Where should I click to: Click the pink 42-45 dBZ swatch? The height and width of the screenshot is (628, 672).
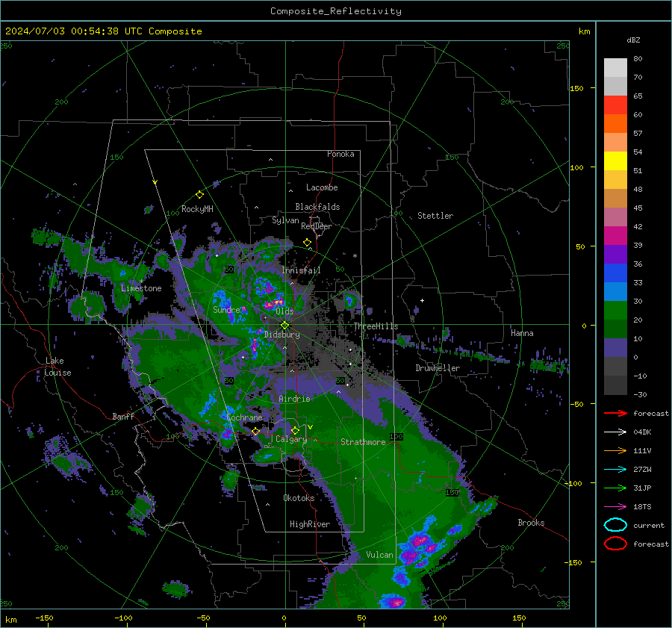615,217
